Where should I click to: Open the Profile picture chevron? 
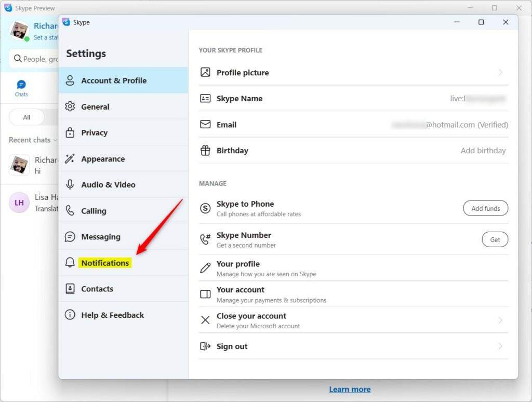(500, 72)
